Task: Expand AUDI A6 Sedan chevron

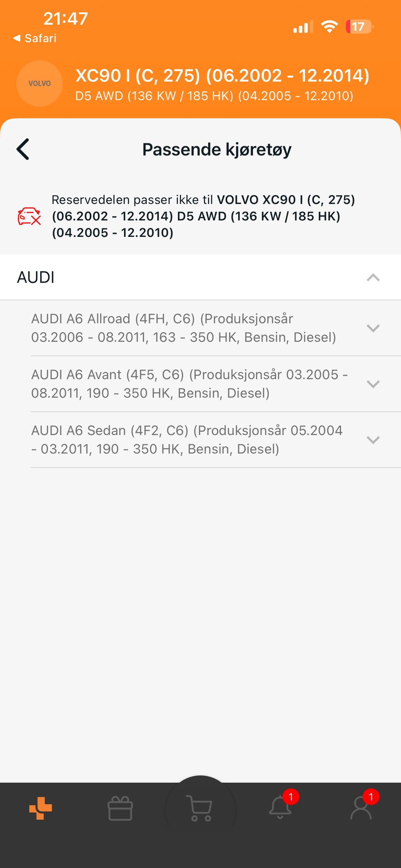Action: pos(373,439)
